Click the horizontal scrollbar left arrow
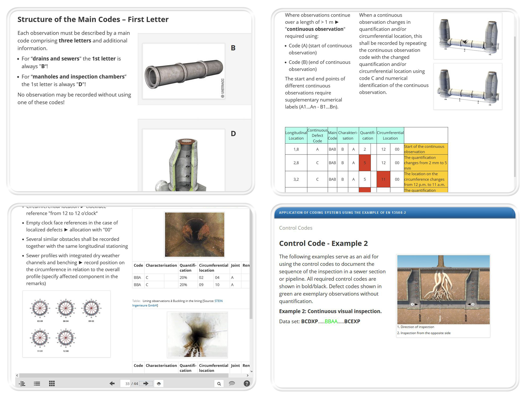The height and width of the screenshot is (399, 532). [x=17, y=375]
